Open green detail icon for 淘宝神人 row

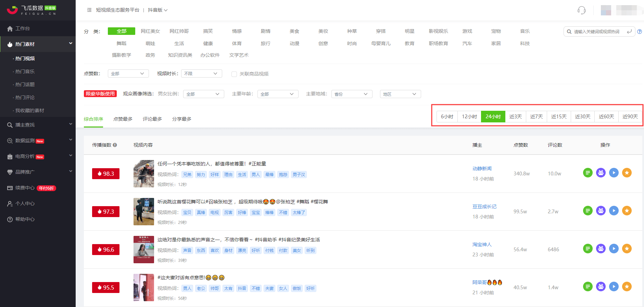coord(588,249)
